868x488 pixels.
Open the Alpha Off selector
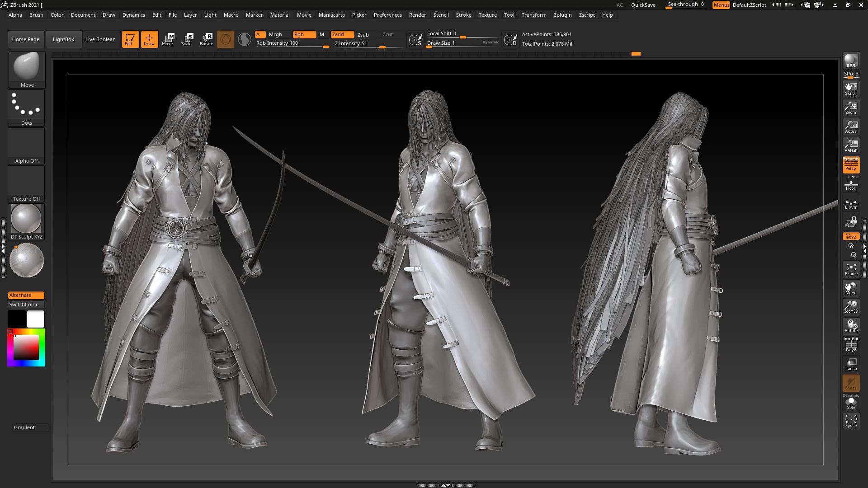pos(27,146)
